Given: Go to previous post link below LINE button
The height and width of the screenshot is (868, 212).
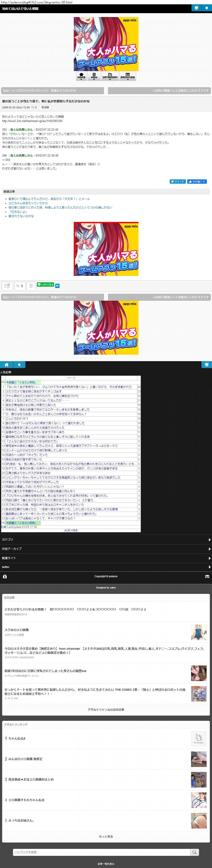Looking at the screenshot, I should pos(52,297).
